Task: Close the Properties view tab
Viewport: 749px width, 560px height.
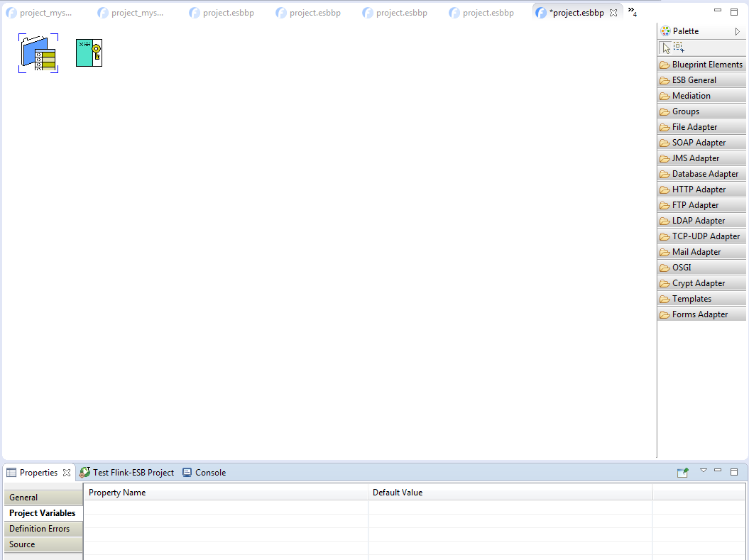Action: tap(67, 473)
